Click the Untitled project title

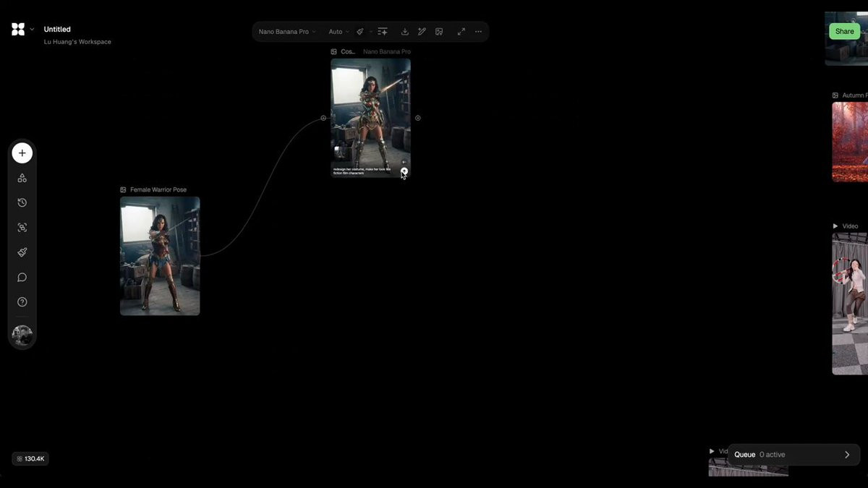click(57, 29)
